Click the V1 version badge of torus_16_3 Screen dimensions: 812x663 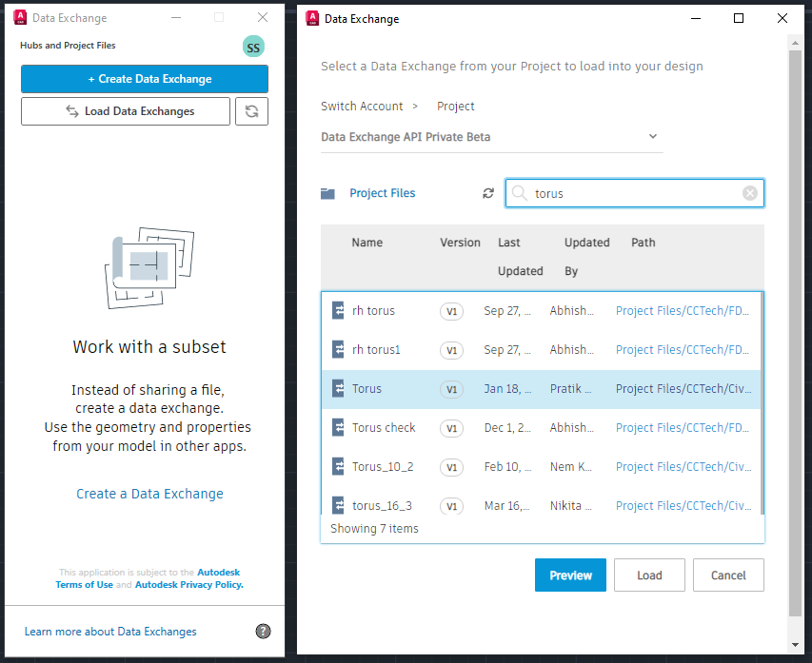click(451, 506)
